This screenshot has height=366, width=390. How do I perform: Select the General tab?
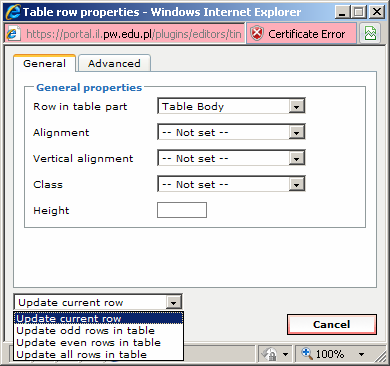click(44, 63)
